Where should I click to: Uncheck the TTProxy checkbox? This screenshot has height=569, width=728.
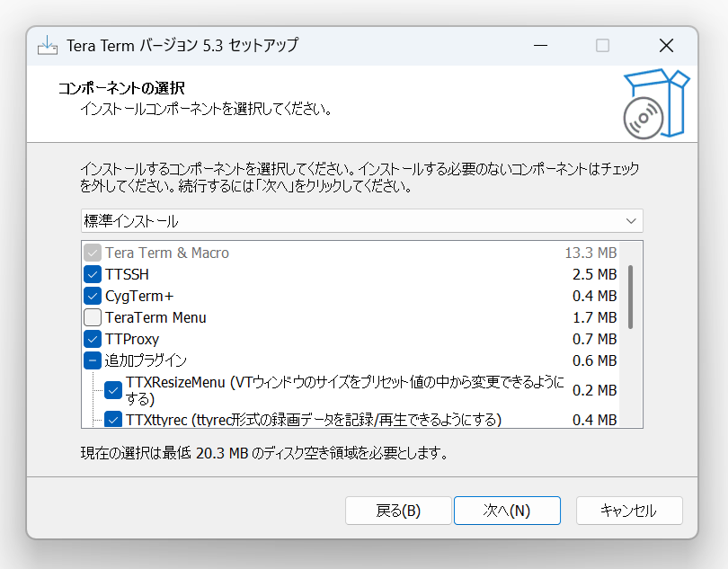pyautogui.click(x=93, y=339)
